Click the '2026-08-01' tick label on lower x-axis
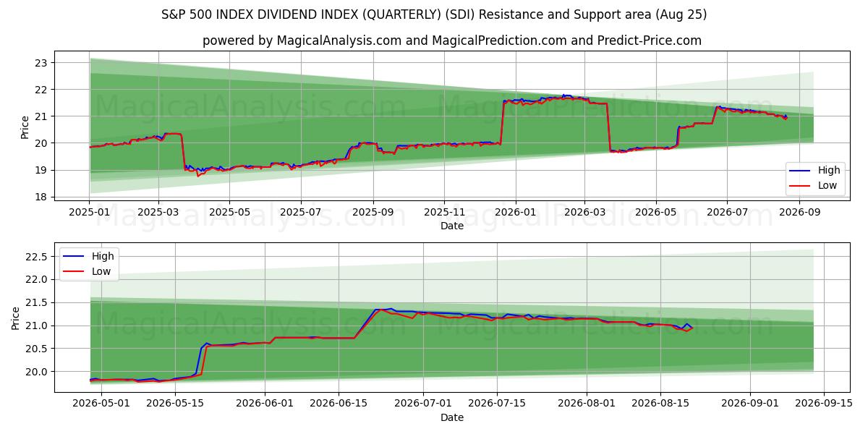The height and width of the screenshot is (434, 868). coord(587,404)
